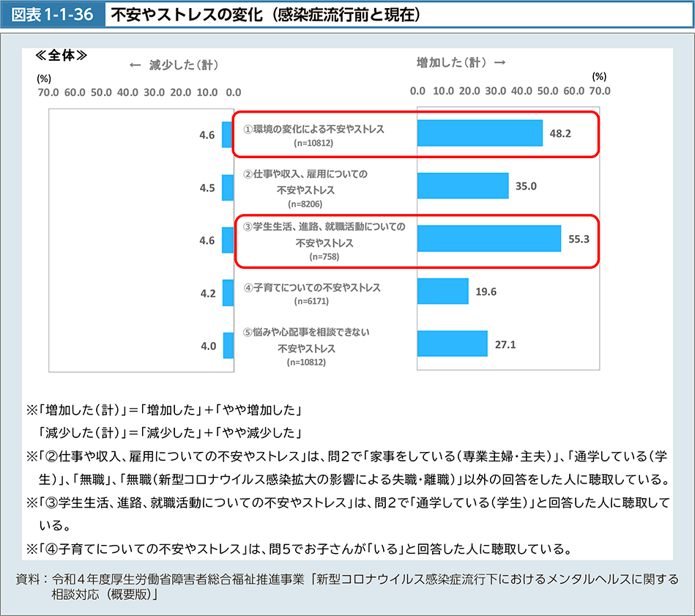Screen dimensions: 695x616
Task: Click the 55.3 value label
Action: (579, 239)
